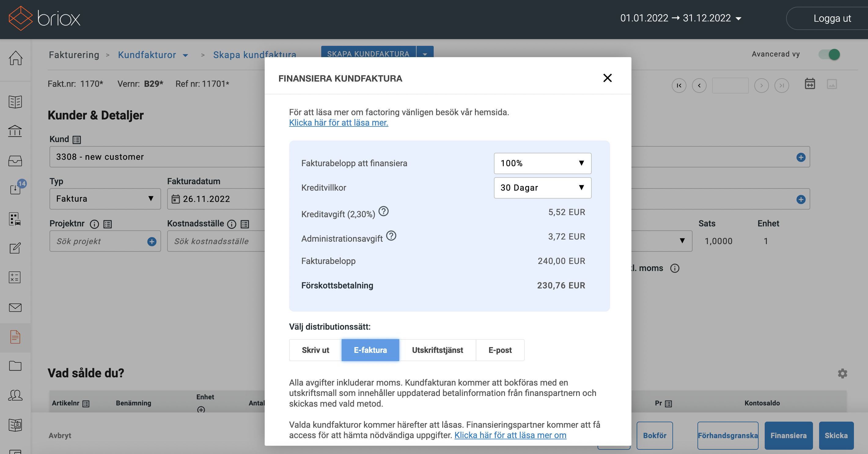Screen dimensions: 868x454
Task: Click 'Klicka här för att läsa mer' link
Action: 338,123
